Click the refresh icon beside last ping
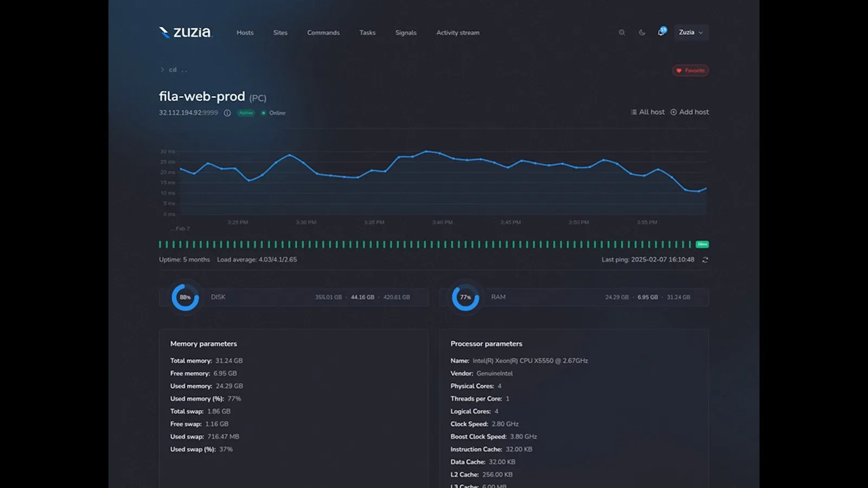 pos(705,260)
